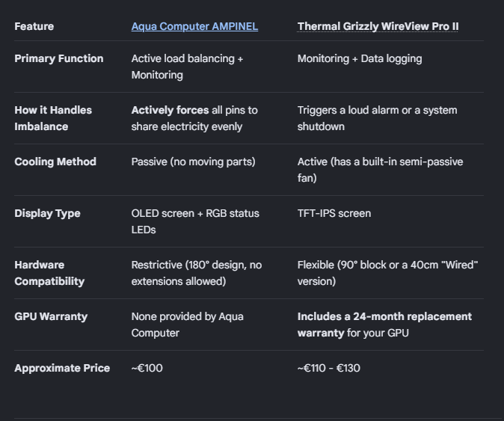The image size is (504, 421).
Task: Select the How it Handles Imbalance label
Action: point(53,118)
